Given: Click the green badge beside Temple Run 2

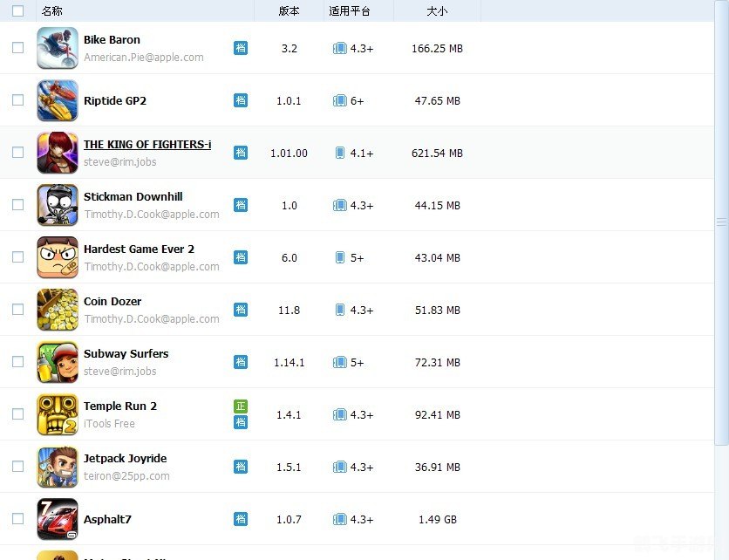Looking at the screenshot, I should click(241, 406).
